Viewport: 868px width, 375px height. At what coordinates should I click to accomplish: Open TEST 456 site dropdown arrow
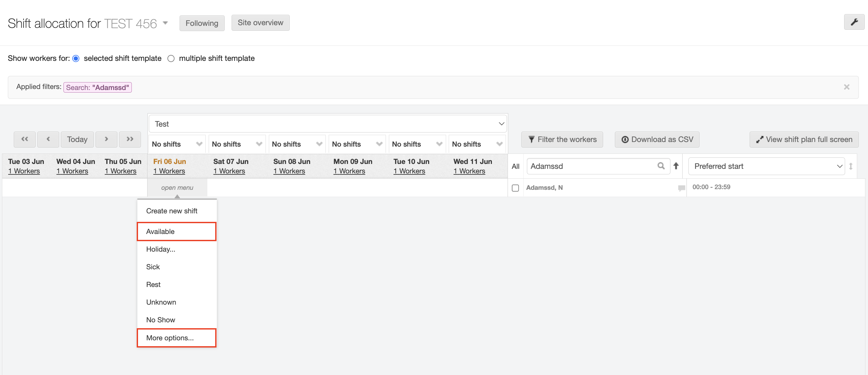click(x=165, y=23)
